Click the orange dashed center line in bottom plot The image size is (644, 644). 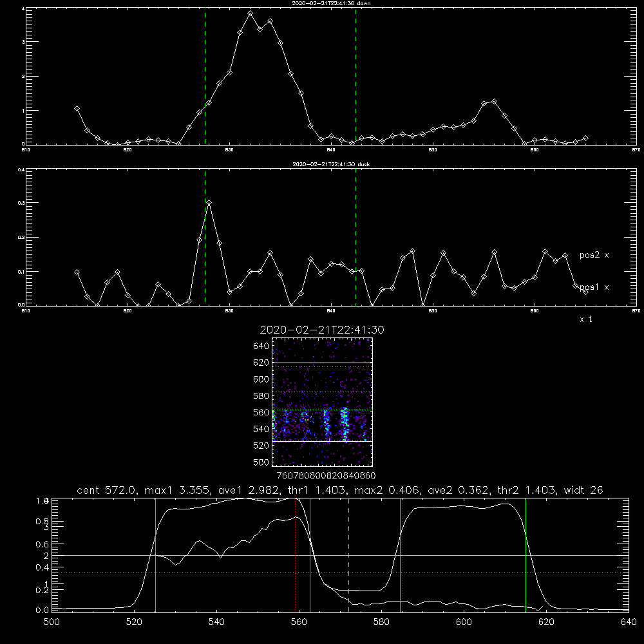(348, 555)
